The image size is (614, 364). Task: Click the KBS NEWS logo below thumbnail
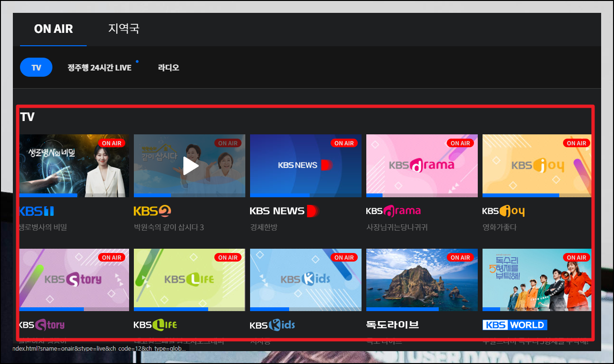284,211
